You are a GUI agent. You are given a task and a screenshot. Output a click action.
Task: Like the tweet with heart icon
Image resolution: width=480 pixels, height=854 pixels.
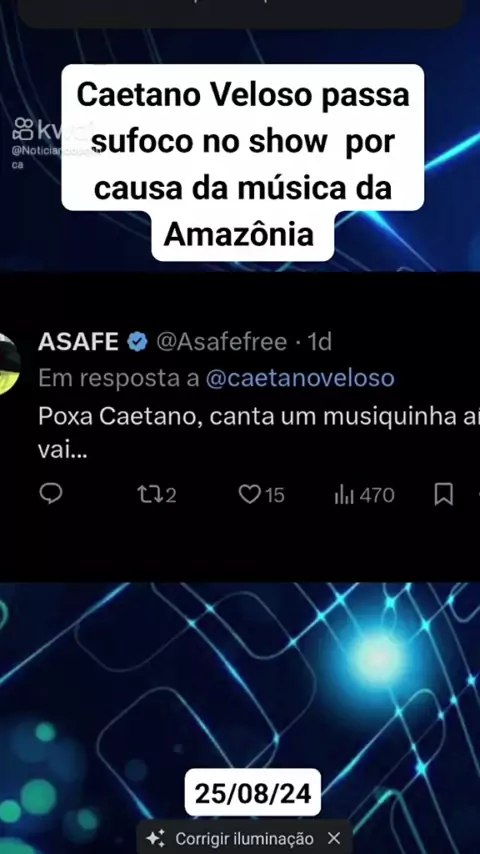[x=250, y=495]
